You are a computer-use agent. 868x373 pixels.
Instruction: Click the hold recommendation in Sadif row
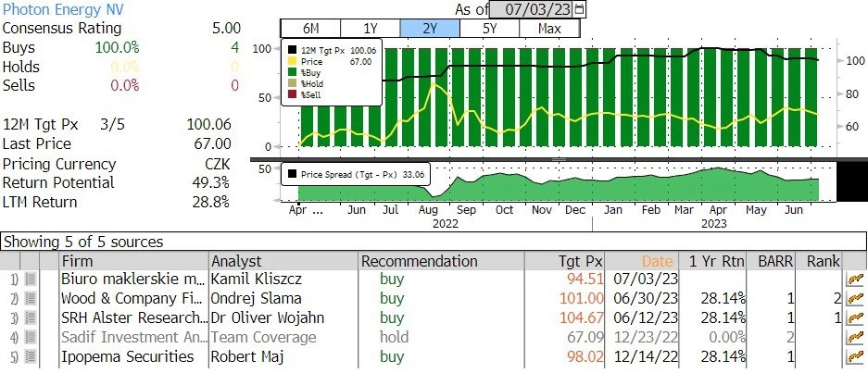[x=394, y=337]
